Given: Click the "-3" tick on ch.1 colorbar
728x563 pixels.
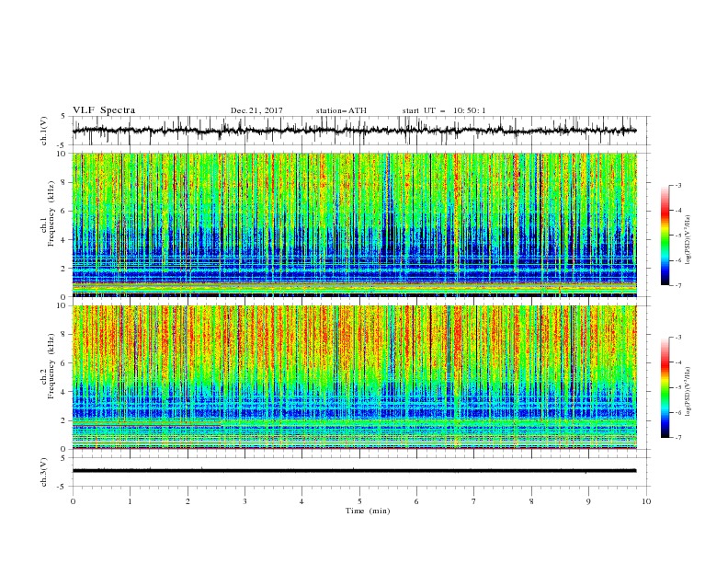Looking at the screenshot, I should pyautogui.click(x=678, y=185).
